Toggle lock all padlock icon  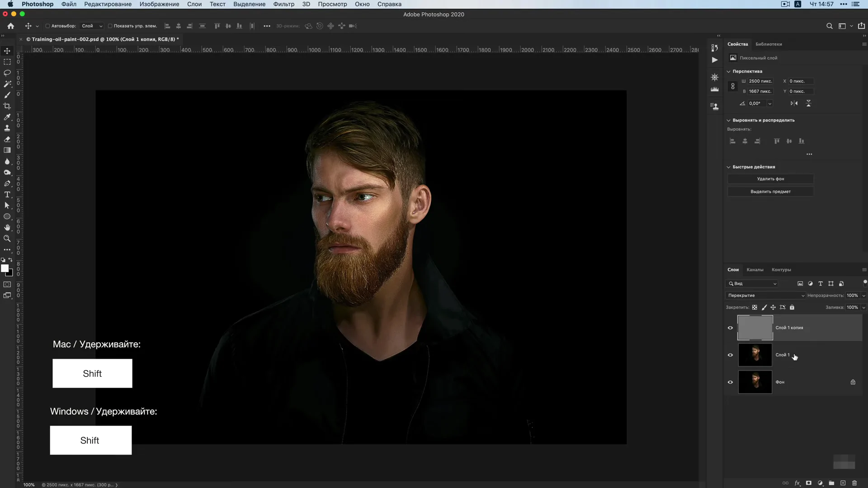[x=792, y=307]
